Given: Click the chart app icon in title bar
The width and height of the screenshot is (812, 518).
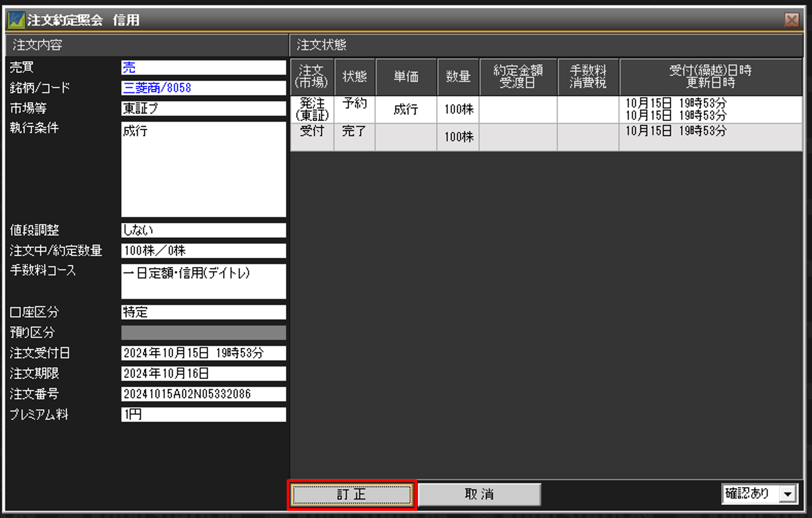Looking at the screenshot, I should 16,20.
